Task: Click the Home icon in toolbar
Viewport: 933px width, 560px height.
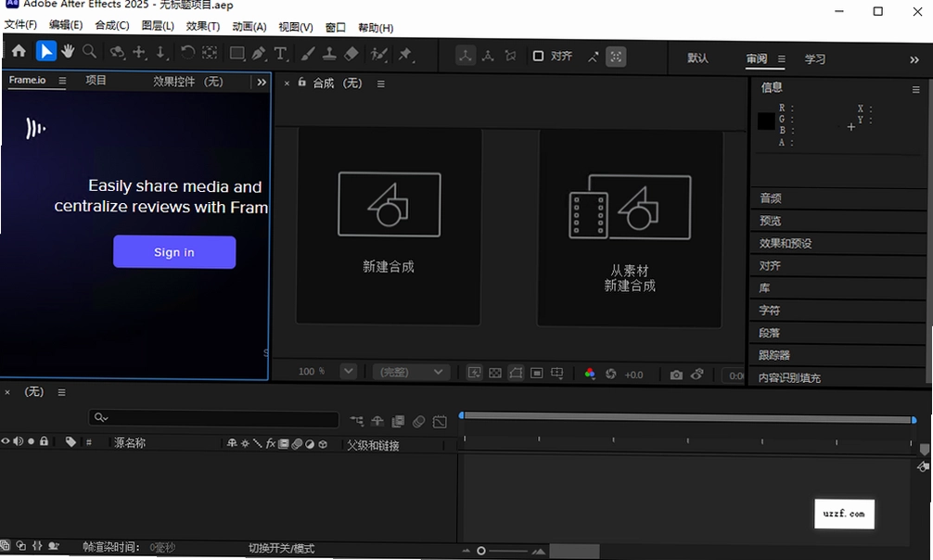Action: click(x=19, y=51)
